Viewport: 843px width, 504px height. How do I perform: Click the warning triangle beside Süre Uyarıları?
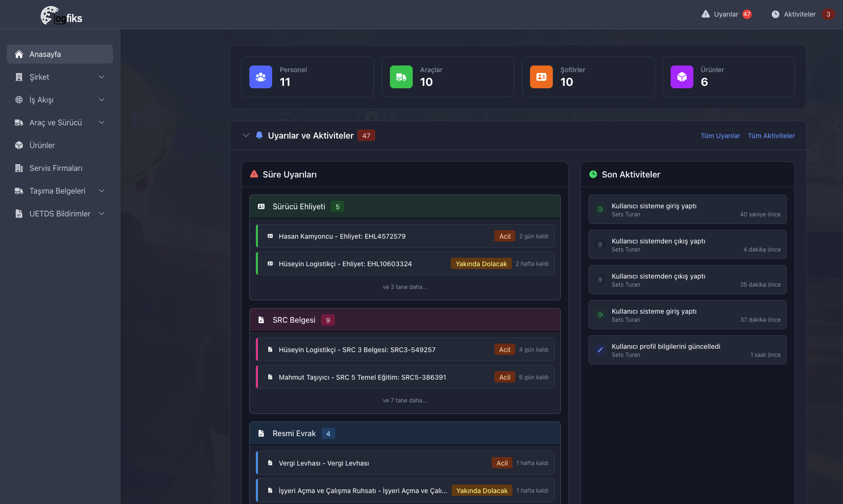[253, 174]
